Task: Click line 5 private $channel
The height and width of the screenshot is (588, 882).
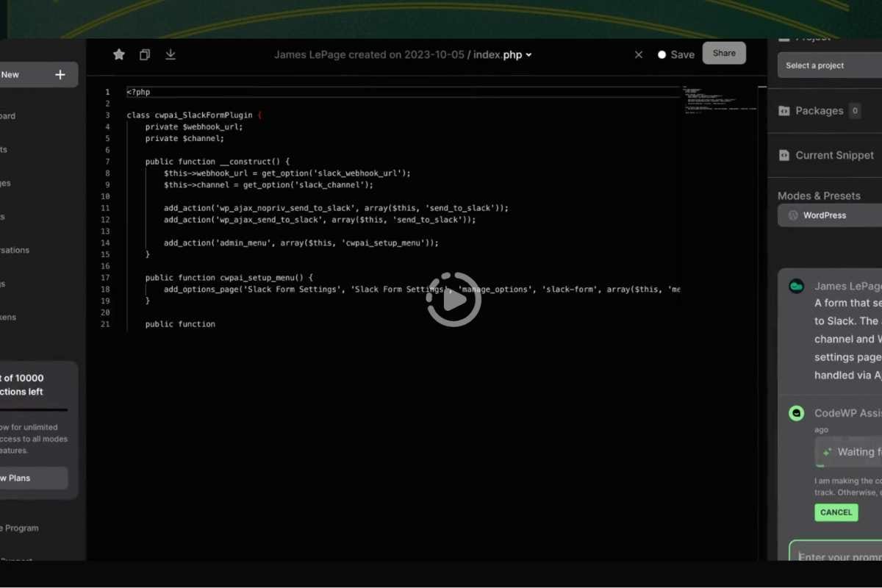Action: click(x=184, y=138)
